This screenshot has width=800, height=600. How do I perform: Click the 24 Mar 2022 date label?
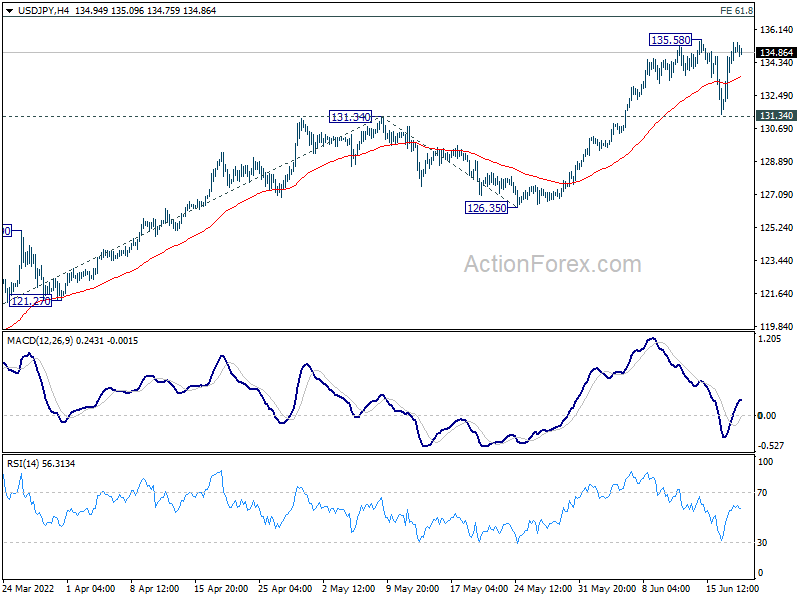pos(28,588)
